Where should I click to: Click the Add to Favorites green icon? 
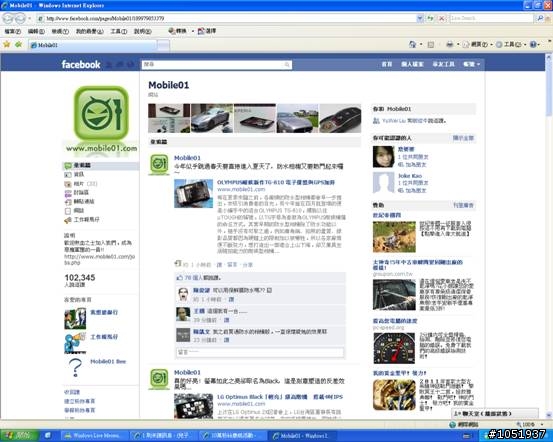click(x=18, y=44)
